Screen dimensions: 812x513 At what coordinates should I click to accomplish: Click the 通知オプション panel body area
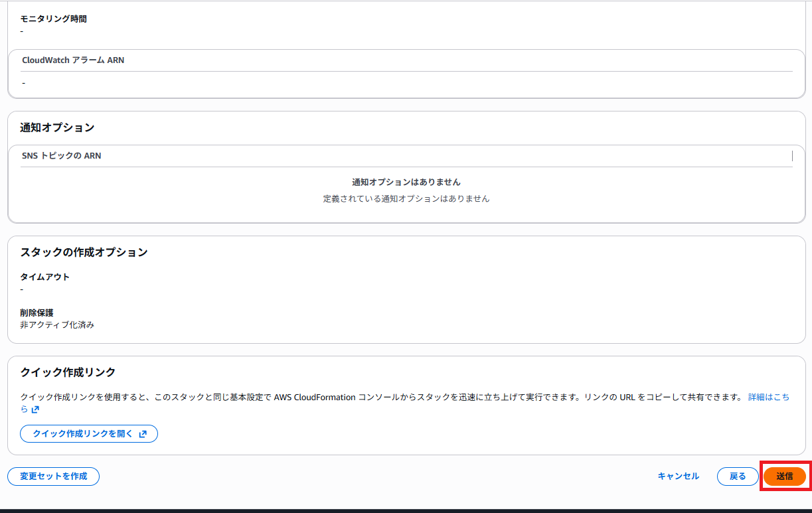405,189
